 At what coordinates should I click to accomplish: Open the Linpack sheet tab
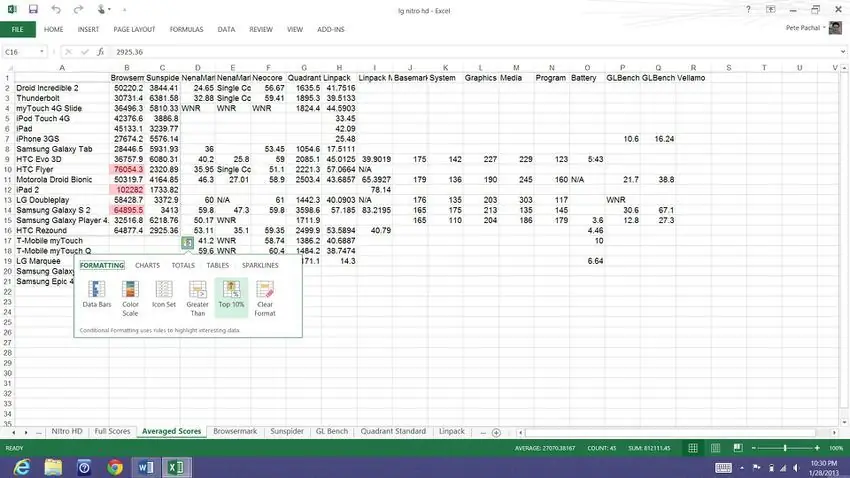pyautogui.click(x=452, y=431)
